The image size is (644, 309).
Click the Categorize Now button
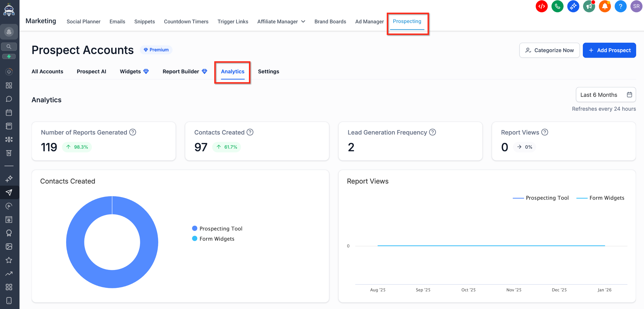click(549, 50)
